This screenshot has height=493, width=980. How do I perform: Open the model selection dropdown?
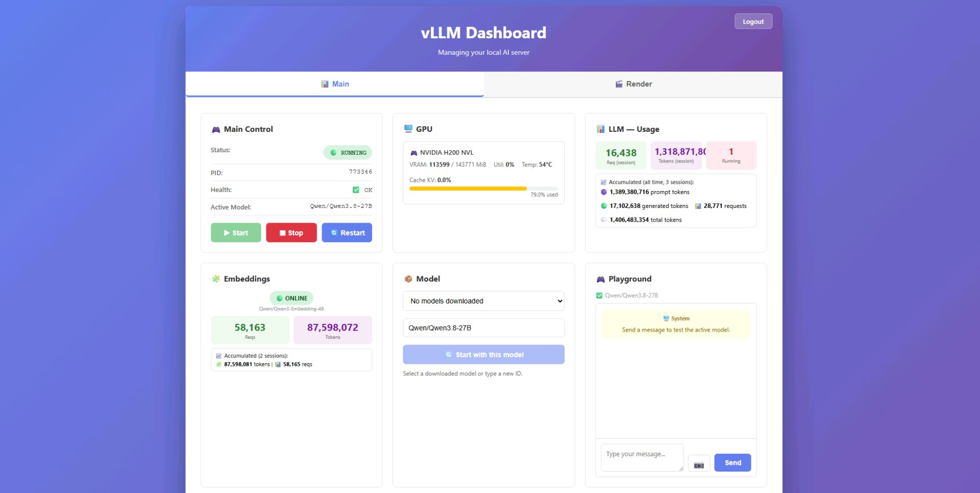coord(483,301)
